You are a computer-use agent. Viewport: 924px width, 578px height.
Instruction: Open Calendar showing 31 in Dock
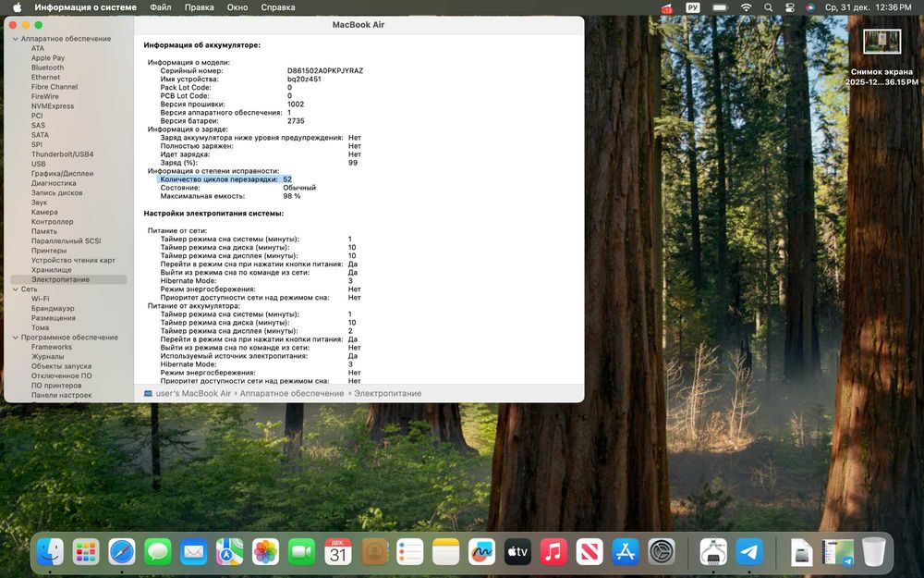[337, 552]
